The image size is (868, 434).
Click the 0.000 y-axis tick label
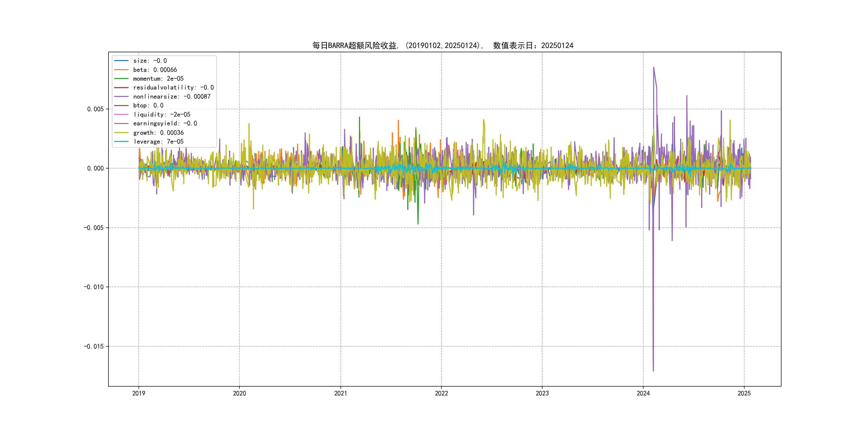click(x=95, y=169)
